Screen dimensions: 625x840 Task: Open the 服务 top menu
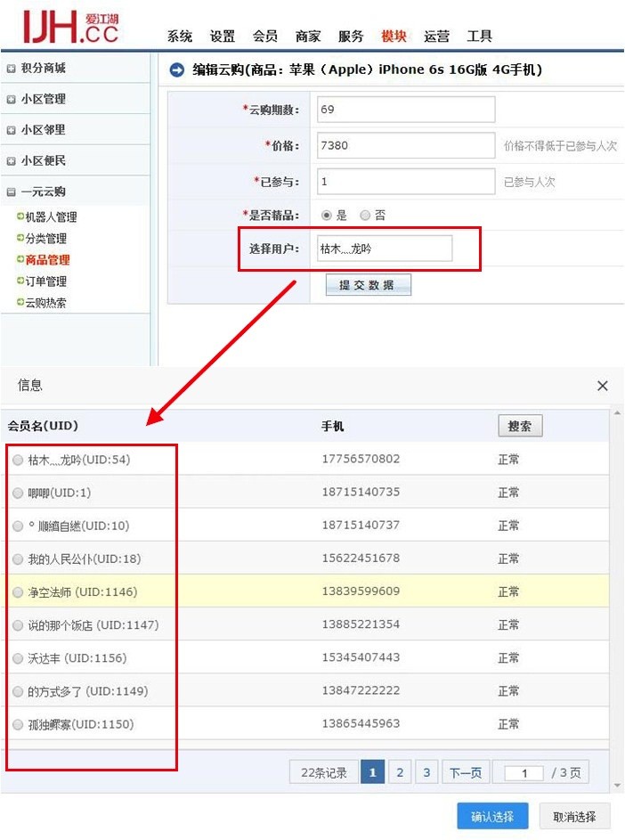[x=351, y=37]
